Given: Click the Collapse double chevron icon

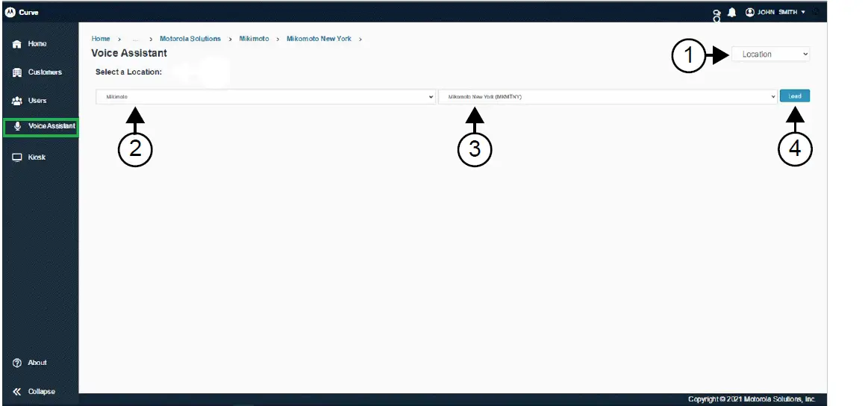Looking at the screenshot, I should tap(16, 392).
